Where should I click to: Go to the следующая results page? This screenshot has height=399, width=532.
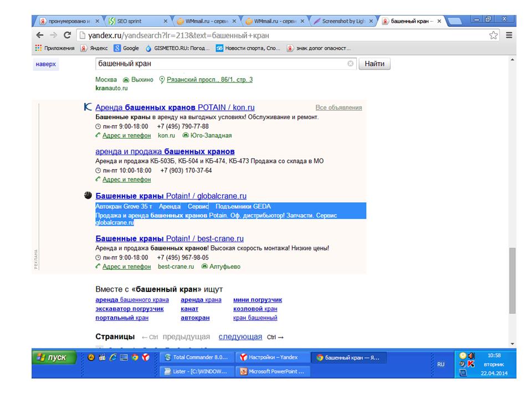240,336
